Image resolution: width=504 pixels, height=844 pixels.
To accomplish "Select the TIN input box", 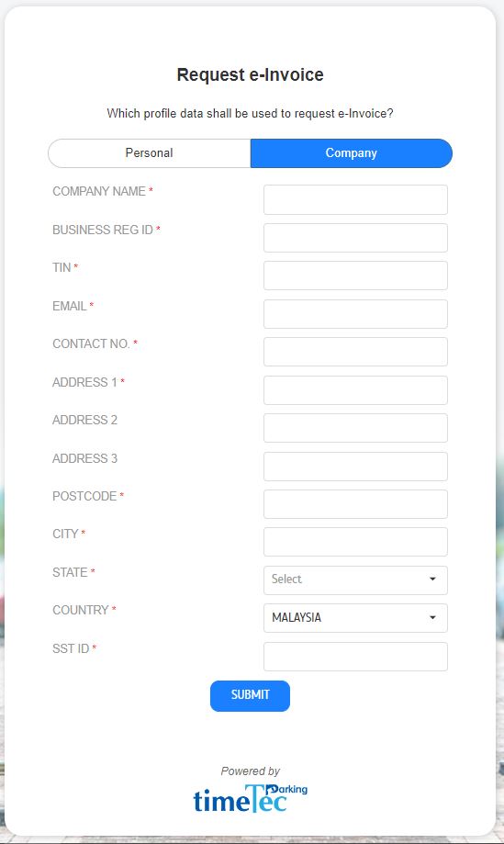I will click(355, 276).
